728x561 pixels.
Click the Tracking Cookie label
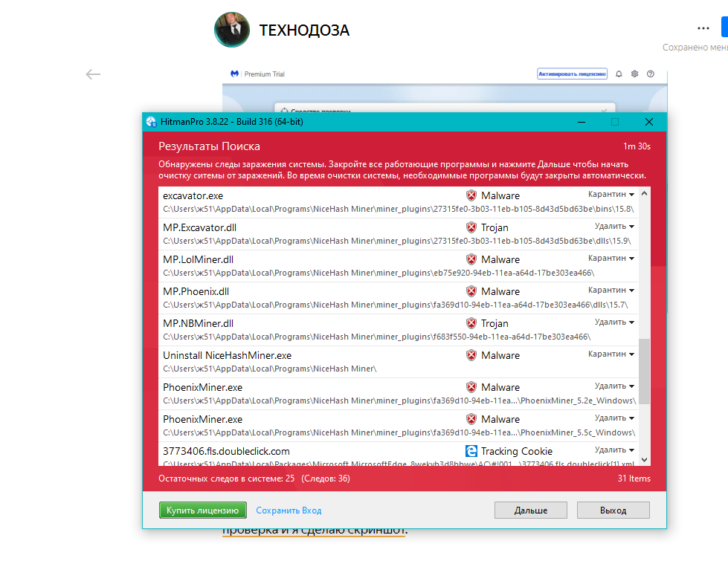click(517, 451)
